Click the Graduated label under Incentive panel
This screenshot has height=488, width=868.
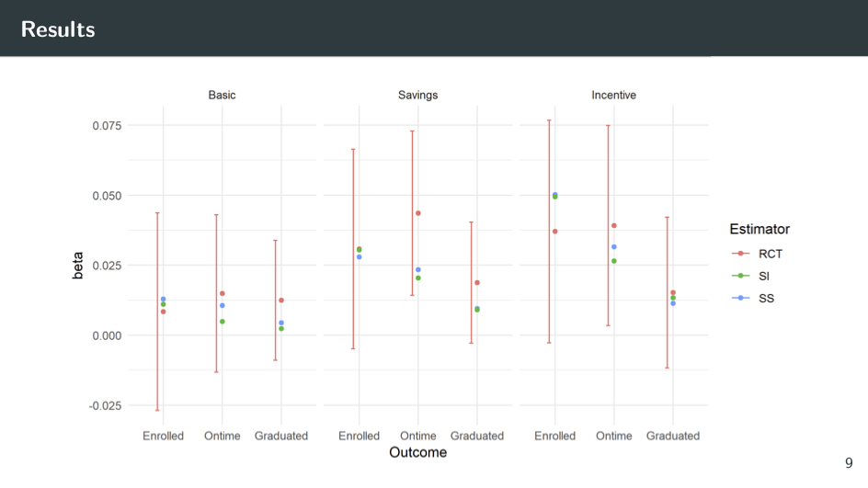tap(672, 436)
